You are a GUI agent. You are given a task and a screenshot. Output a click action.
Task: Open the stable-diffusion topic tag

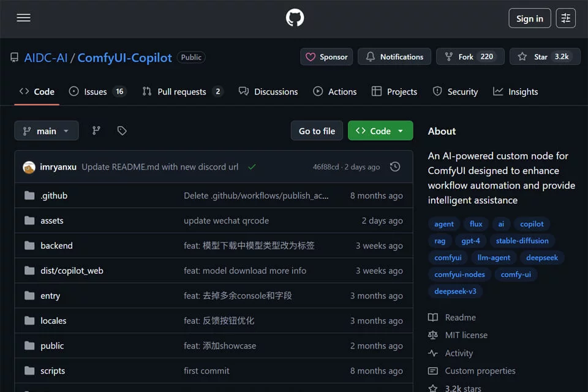click(522, 241)
